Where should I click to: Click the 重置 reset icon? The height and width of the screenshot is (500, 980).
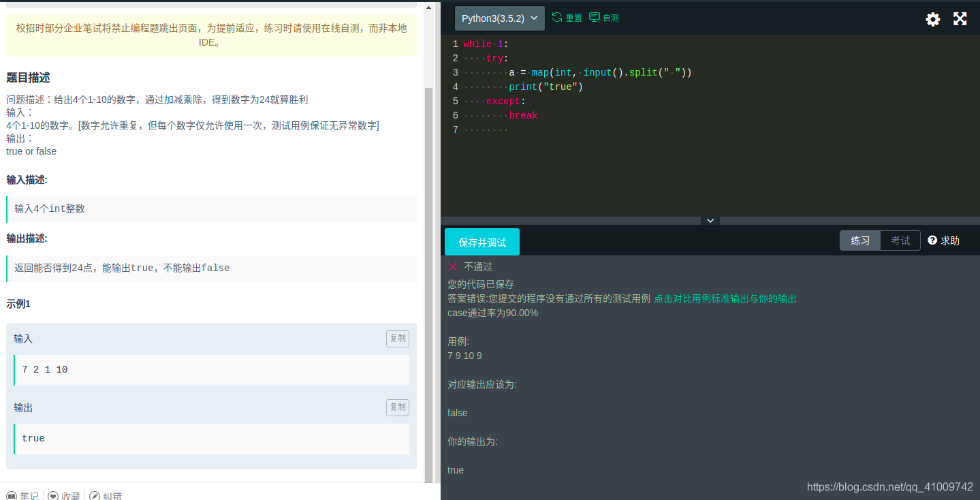tap(557, 17)
